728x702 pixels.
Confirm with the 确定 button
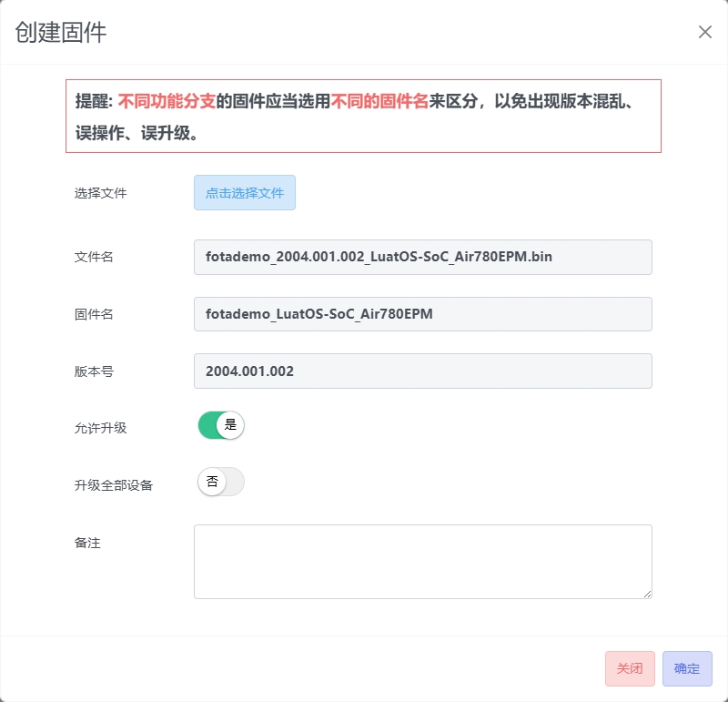tap(687, 668)
